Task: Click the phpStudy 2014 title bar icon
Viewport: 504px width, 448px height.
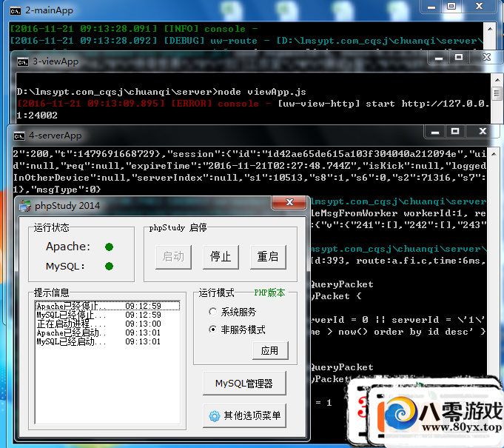Action: pyautogui.click(x=25, y=206)
